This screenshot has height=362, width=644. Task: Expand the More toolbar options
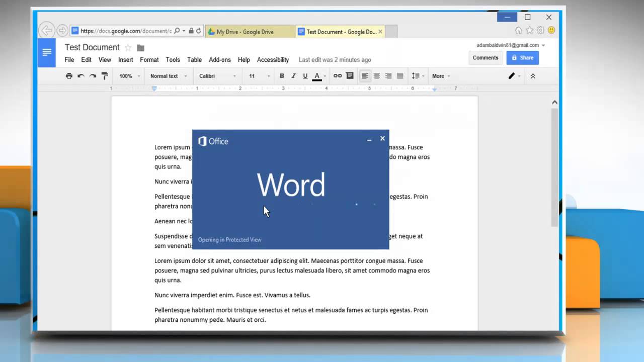[441, 76]
